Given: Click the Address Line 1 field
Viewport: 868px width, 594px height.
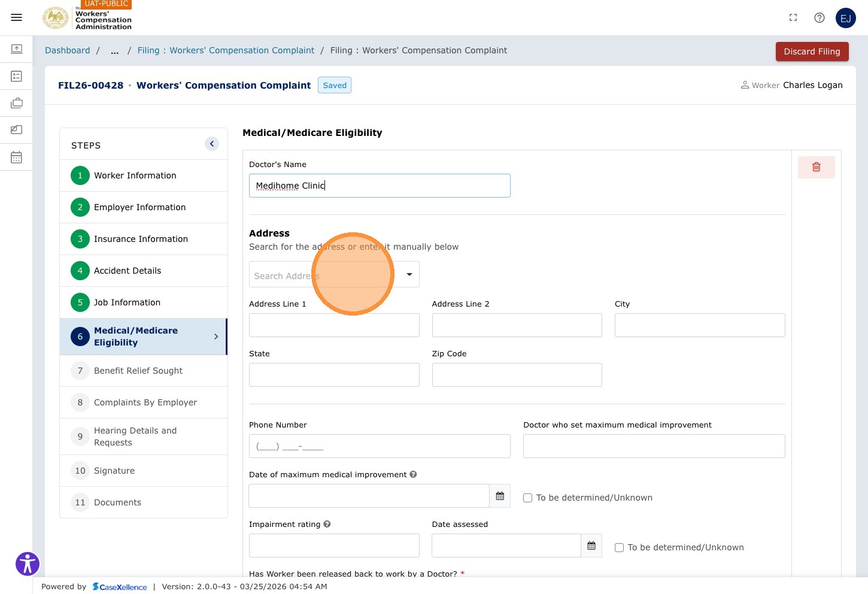Looking at the screenshot, I should click(x=334, y=325).
